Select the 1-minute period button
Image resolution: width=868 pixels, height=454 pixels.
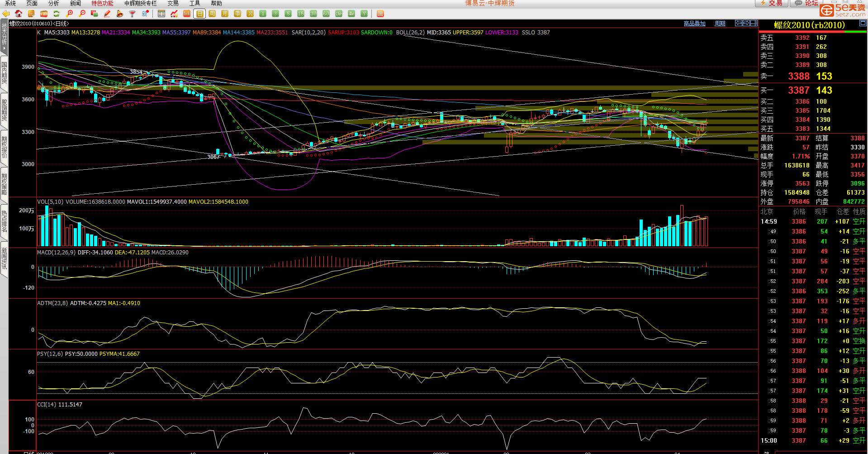click(263, 14)
